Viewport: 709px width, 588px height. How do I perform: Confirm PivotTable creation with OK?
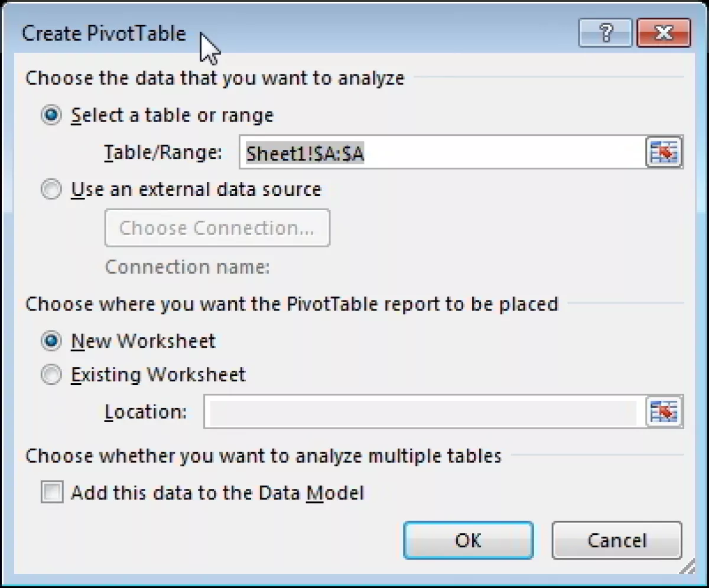[468, 540]
